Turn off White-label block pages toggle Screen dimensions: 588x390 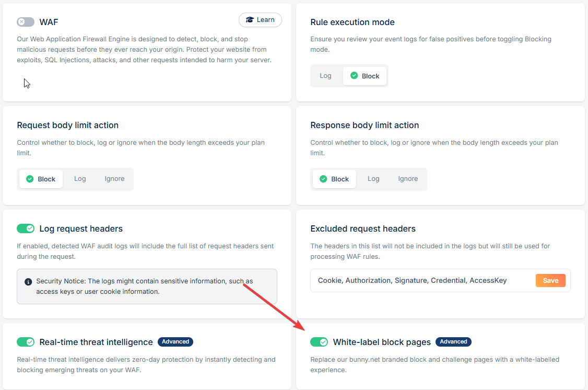[x=319, y=342]
